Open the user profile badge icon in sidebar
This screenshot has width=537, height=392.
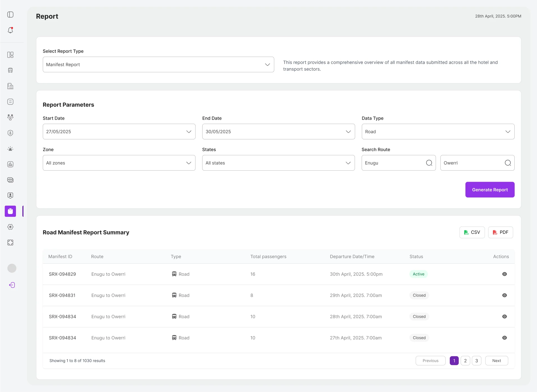[10, 196]
